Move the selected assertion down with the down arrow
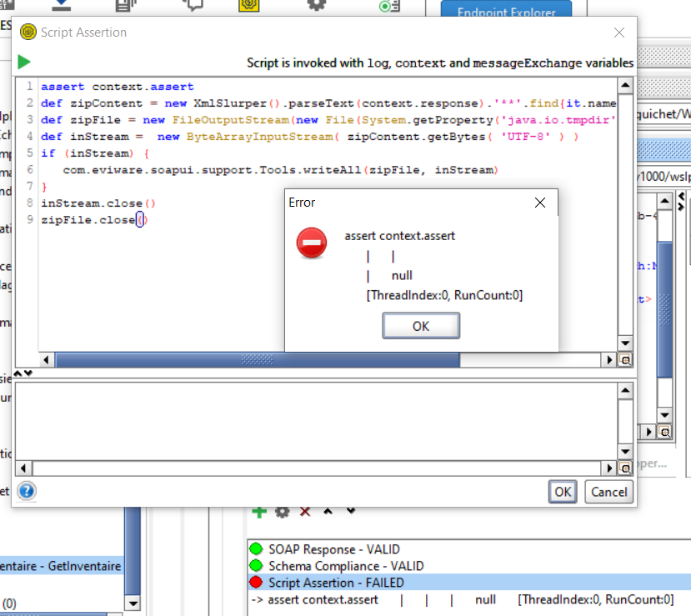The image size is (691, 616). (350, 511)
